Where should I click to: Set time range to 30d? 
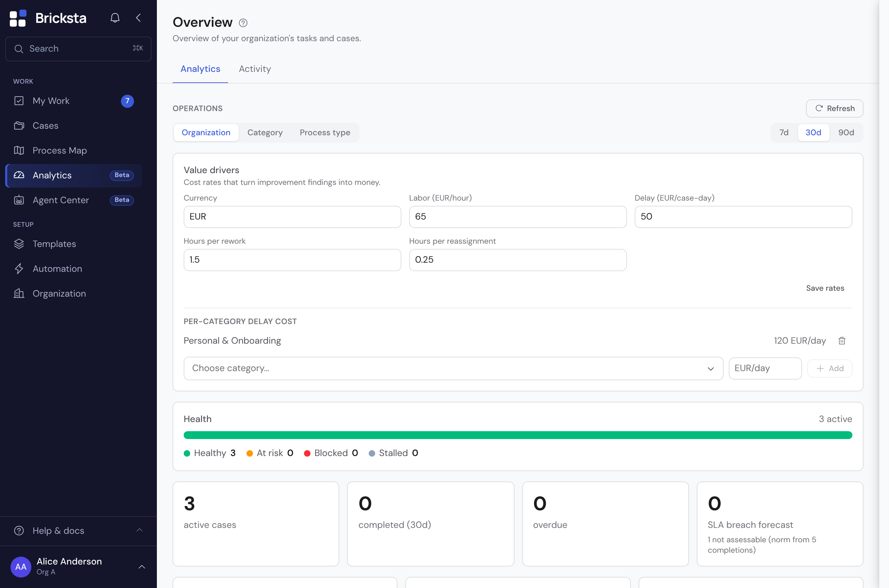coord(813,133)
